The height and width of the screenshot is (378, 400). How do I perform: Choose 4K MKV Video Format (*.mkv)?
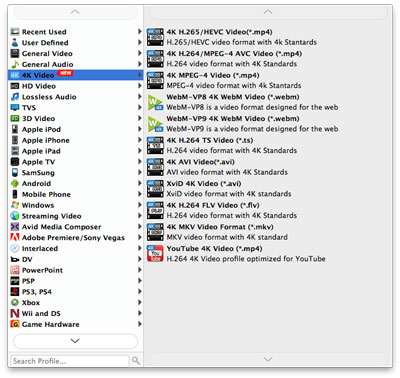point(268,232)
